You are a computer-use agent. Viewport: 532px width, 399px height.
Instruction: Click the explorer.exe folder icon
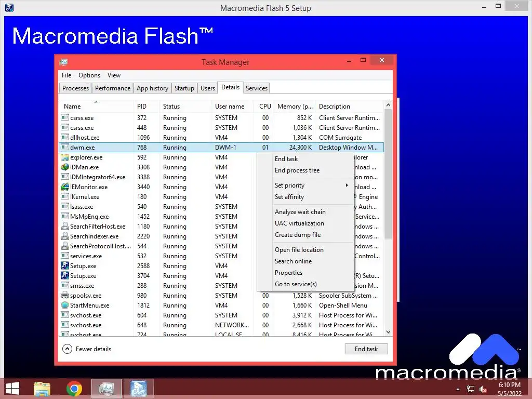[65, 157]
